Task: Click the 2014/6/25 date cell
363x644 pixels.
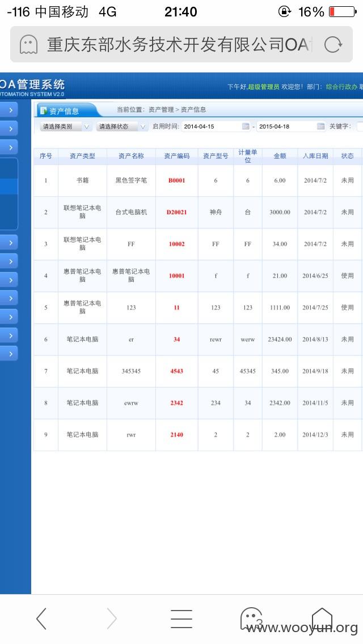Action: [x=315, y=276]
